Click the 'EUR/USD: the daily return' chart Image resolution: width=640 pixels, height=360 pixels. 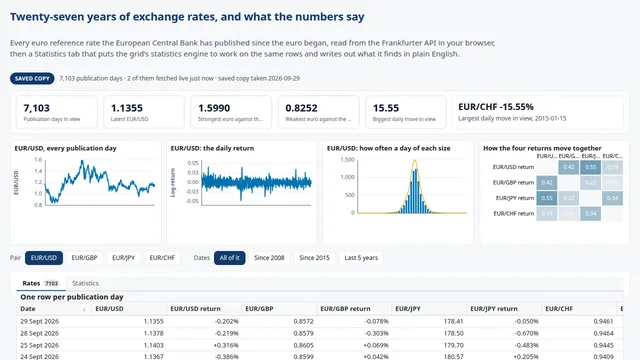point(242,193)
